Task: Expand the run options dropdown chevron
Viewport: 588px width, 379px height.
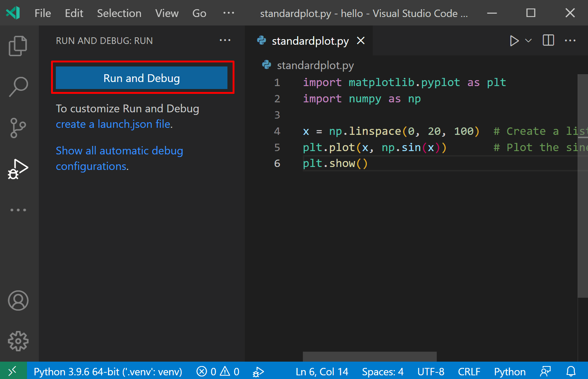Action: pos(528,41)
